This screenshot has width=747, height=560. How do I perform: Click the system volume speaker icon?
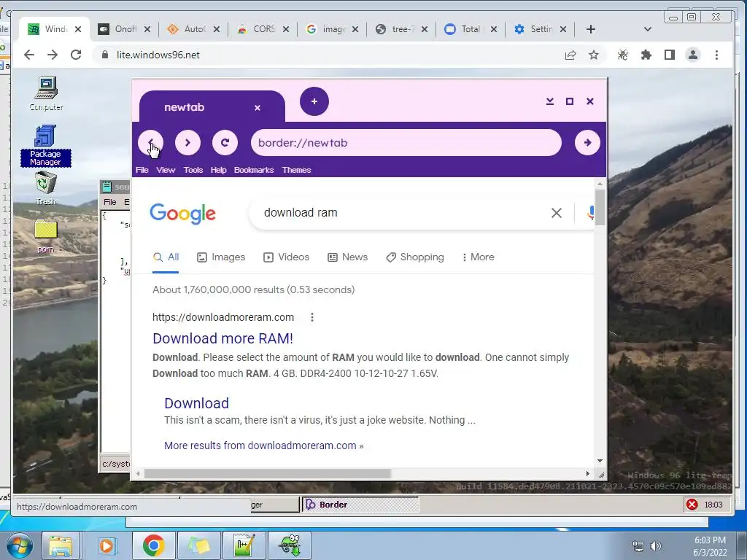656,546
